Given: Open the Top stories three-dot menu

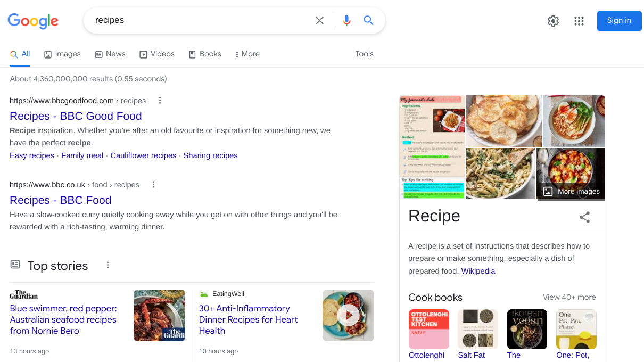Looking at the screenshot, I should point(108,265).
